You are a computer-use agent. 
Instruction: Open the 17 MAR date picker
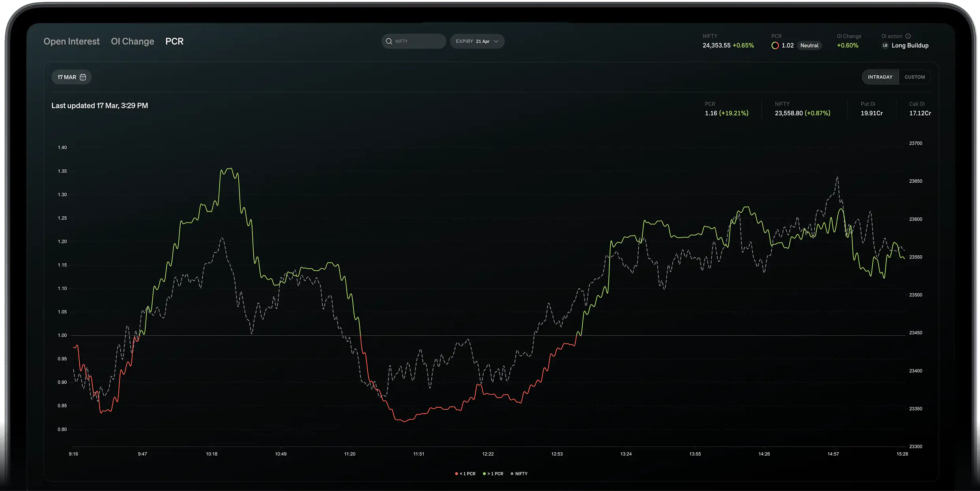coord(71,77)
